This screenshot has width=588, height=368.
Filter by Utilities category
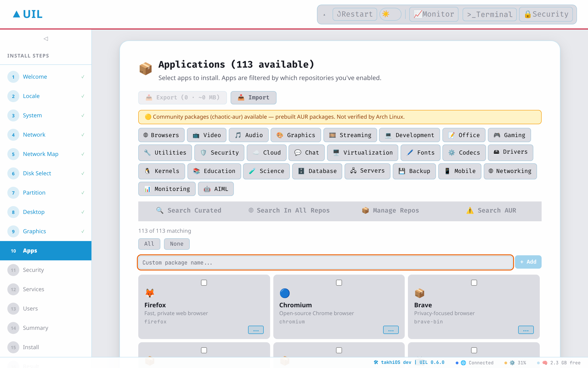[165, 152]
